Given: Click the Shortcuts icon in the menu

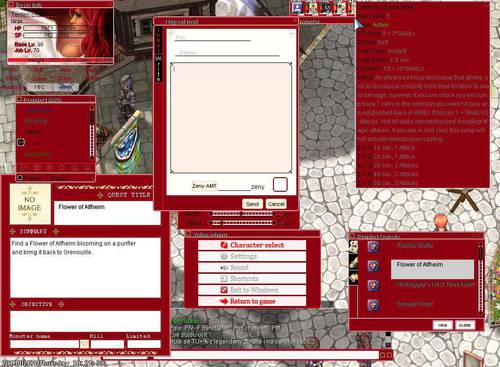Looking at the screenshot, I should pos(224,279).
